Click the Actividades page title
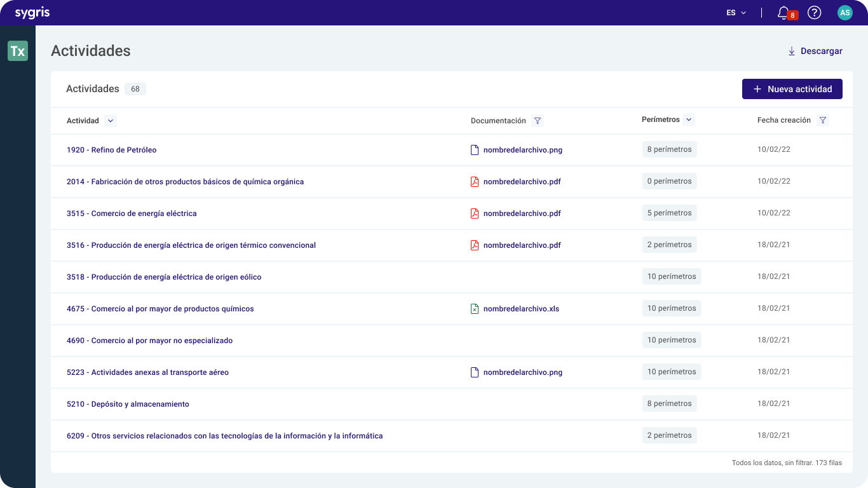 [x=91, y=51]
